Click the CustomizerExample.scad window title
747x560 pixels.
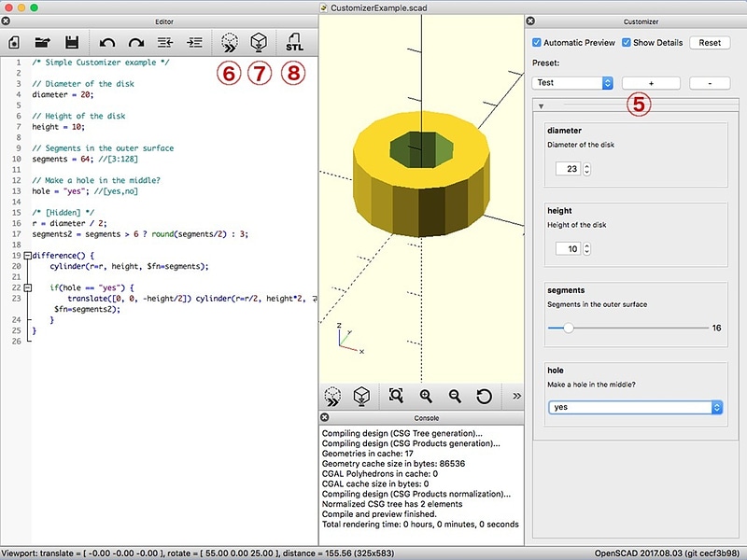coord(379,7)
